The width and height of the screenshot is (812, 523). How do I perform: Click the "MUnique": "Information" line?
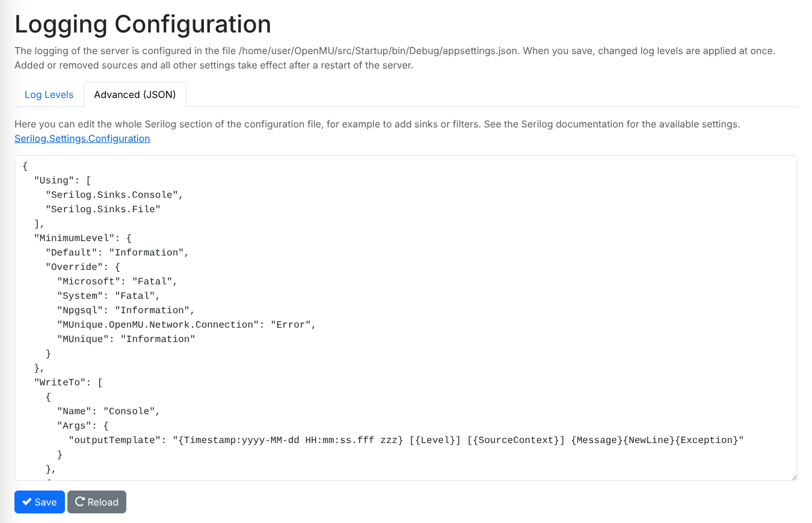(126, 339)
